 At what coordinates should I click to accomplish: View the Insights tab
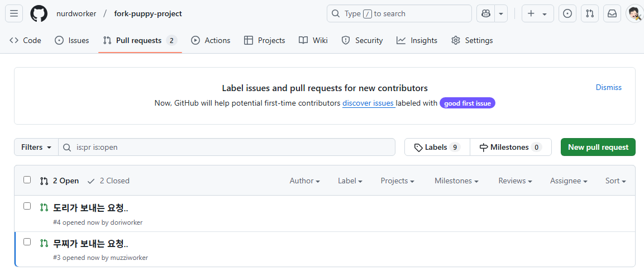[x=417, y=40]
